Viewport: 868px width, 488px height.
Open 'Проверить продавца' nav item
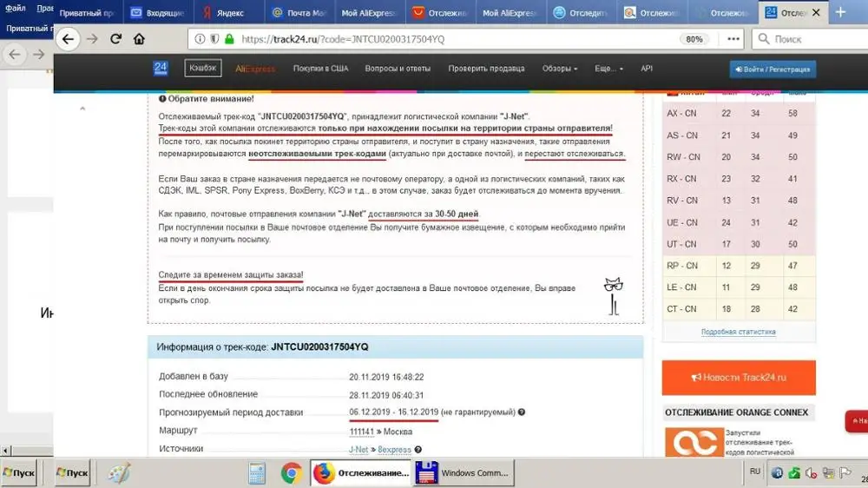pos(486,69)
